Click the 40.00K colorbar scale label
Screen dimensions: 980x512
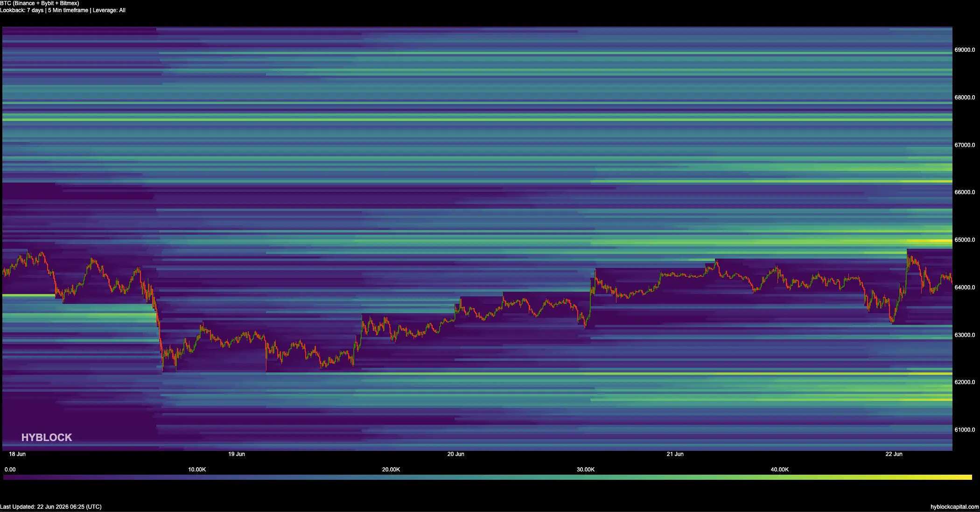780,470
